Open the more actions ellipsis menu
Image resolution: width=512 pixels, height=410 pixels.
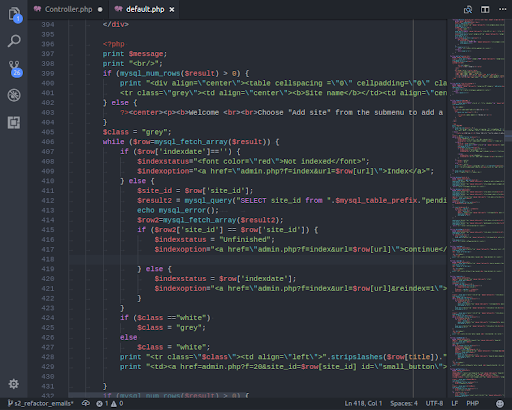click(503, 9)
